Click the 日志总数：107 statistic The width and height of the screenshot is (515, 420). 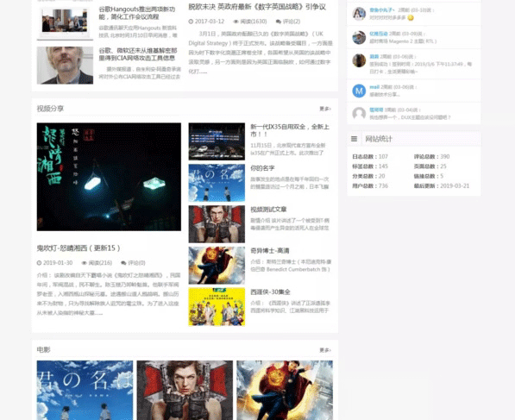point(370,157)
